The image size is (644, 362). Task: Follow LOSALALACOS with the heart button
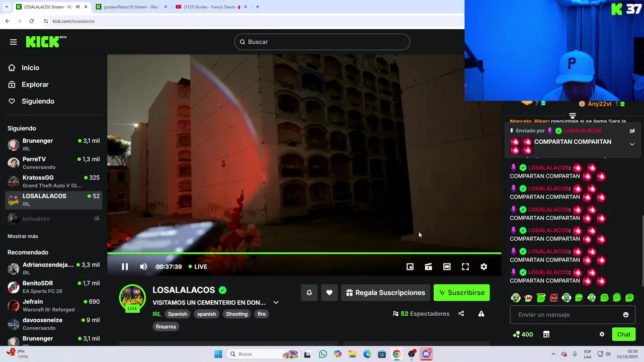click(329, 293)
